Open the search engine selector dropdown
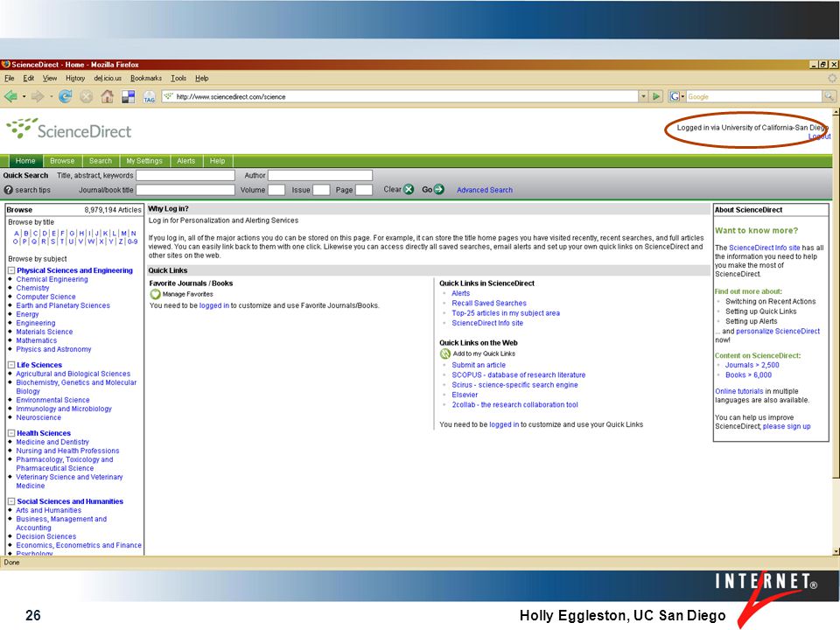The height and width of the screenshot is (630, 840). pyautogui.click(x=676, y=97)
